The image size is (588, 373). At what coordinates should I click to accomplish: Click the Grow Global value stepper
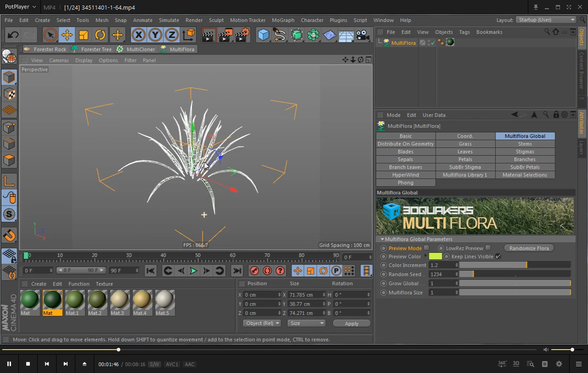(457, 283)
